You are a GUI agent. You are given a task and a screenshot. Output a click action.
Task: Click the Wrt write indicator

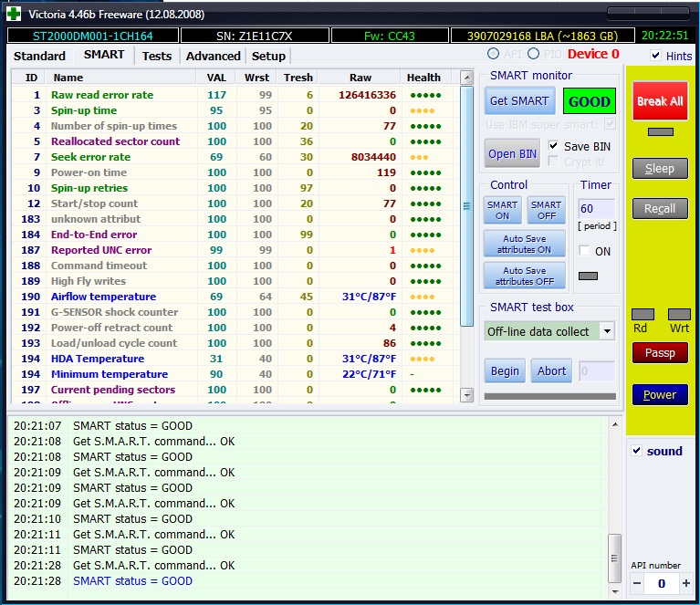pos(679,315)
